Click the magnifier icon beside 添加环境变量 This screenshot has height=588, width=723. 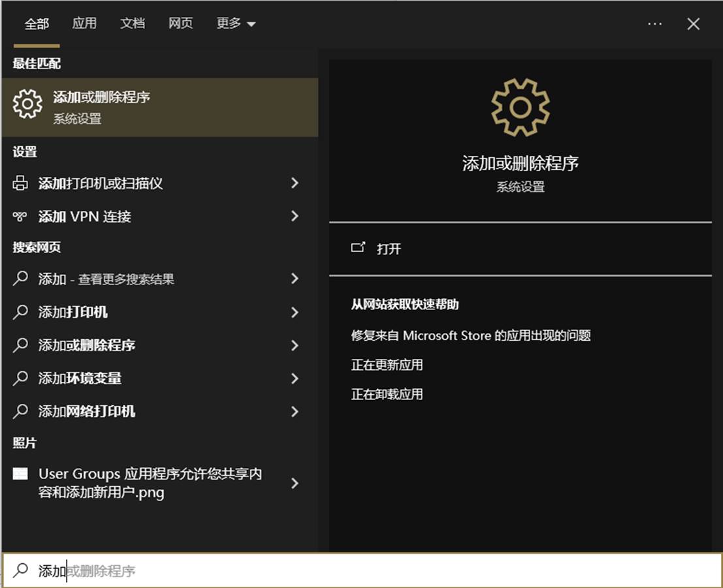coord(20,379)
